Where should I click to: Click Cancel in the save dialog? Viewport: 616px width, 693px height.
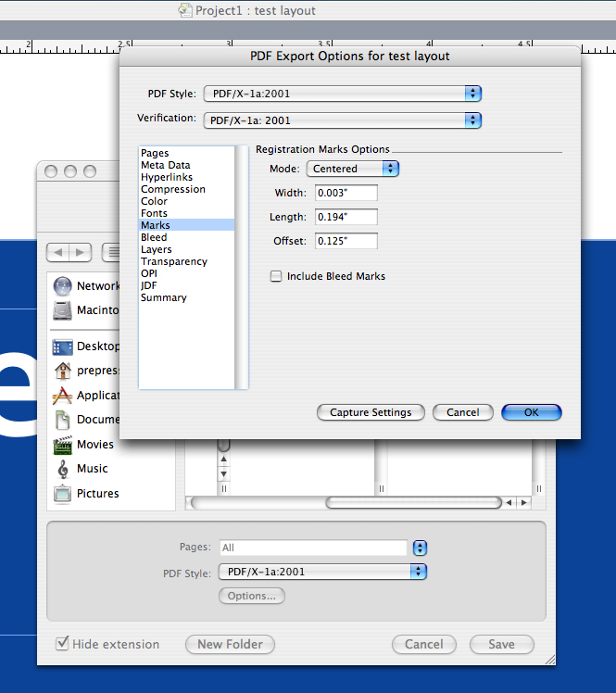[x=423, y=645]
